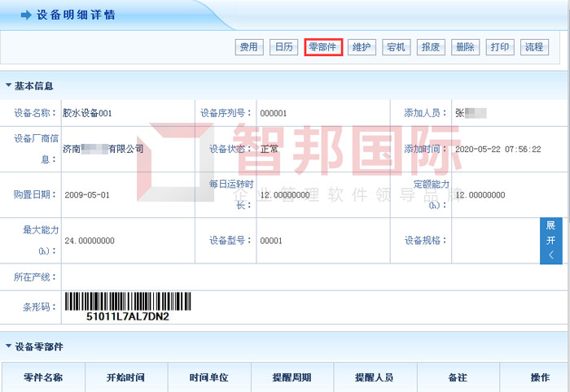Click the barcode image 51011L7AL7DN2

128,306
